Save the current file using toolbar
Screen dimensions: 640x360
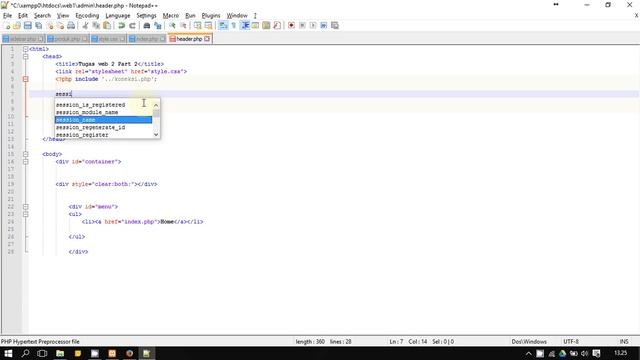[x=28, y=26]
